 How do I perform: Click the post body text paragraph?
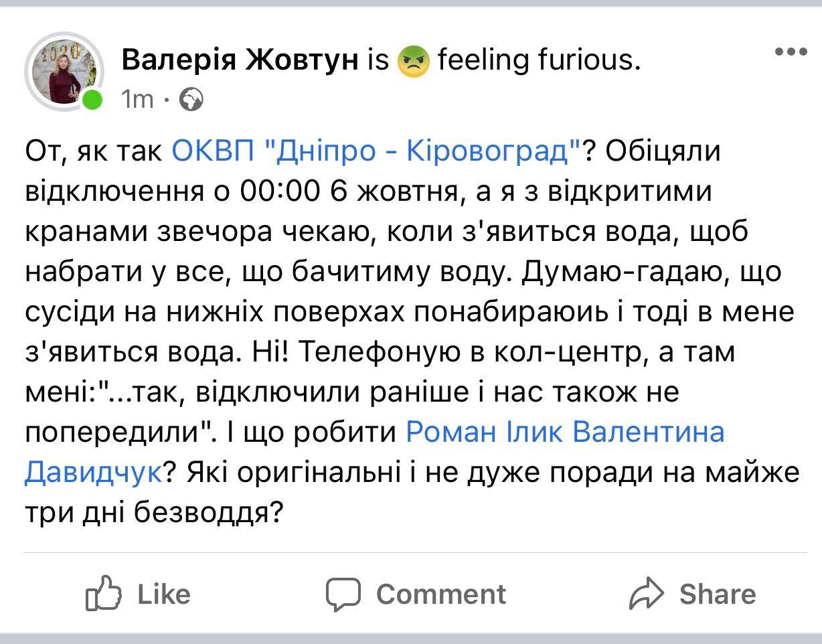click(412, 323)
